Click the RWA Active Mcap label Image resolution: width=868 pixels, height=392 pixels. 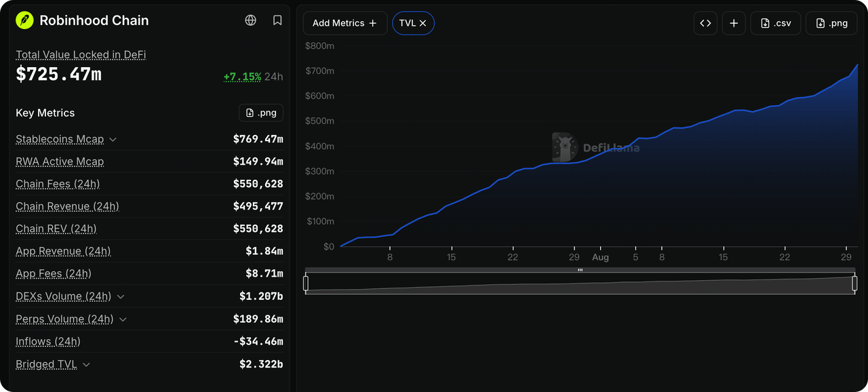click(x=60, y=161)
